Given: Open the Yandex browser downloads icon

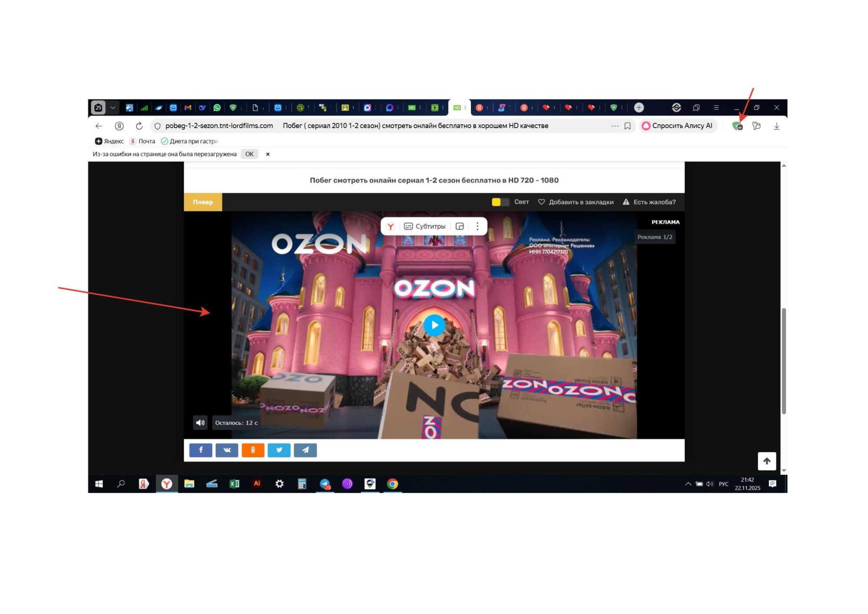Looking at the screenshot, I should pos(776,126).
